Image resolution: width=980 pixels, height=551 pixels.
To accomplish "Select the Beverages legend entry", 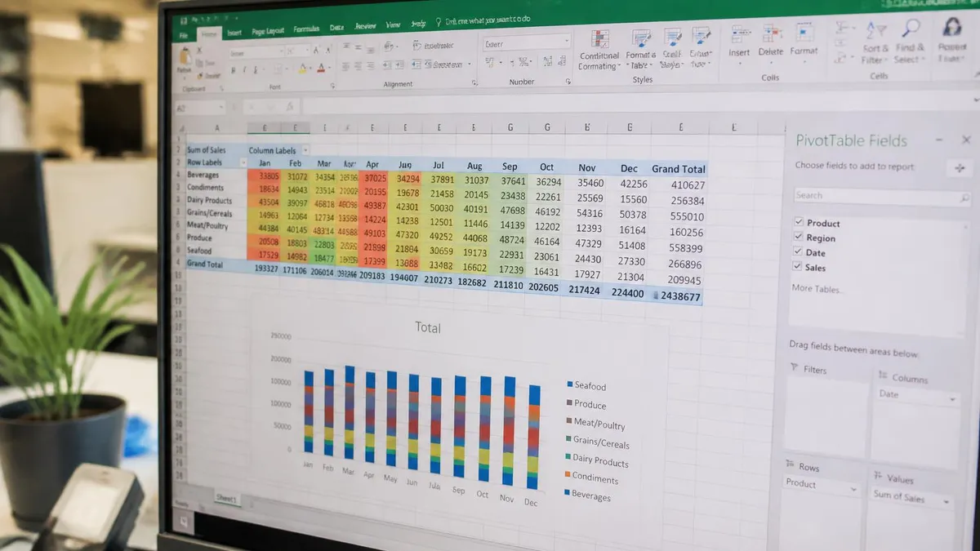I will pos(586,495).
